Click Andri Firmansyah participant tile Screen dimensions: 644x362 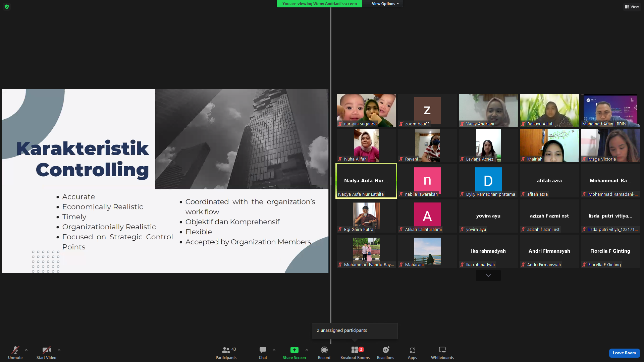(549, 251)
